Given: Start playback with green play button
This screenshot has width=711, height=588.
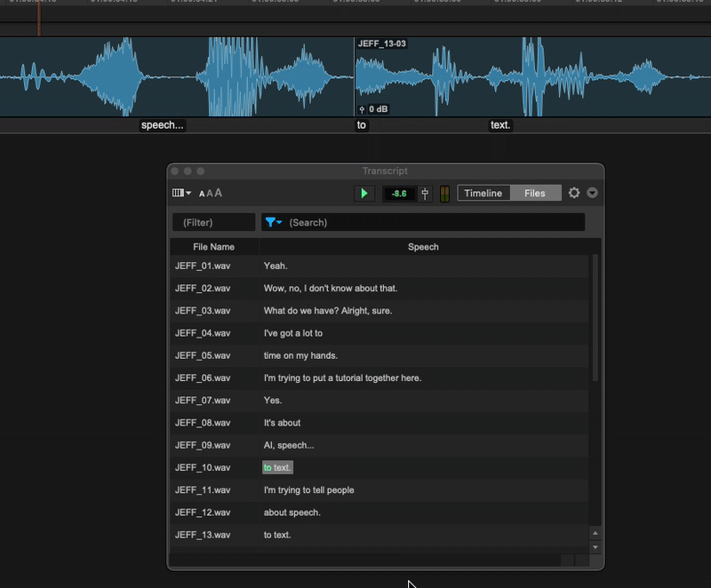Looking at the screenshot, I should (x=364, y=194).
